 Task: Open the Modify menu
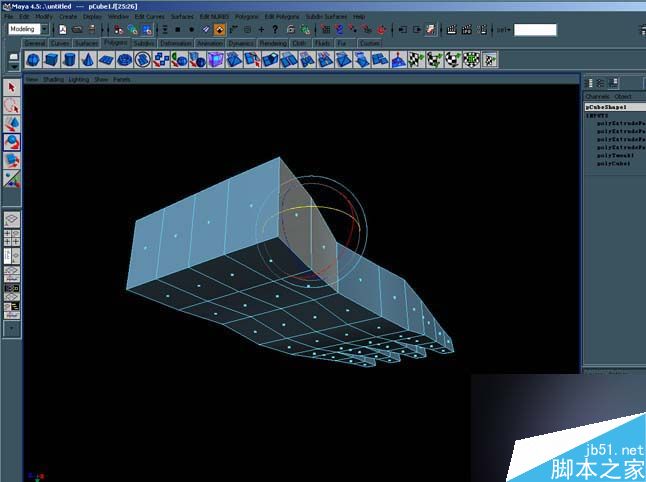point(44,17)
